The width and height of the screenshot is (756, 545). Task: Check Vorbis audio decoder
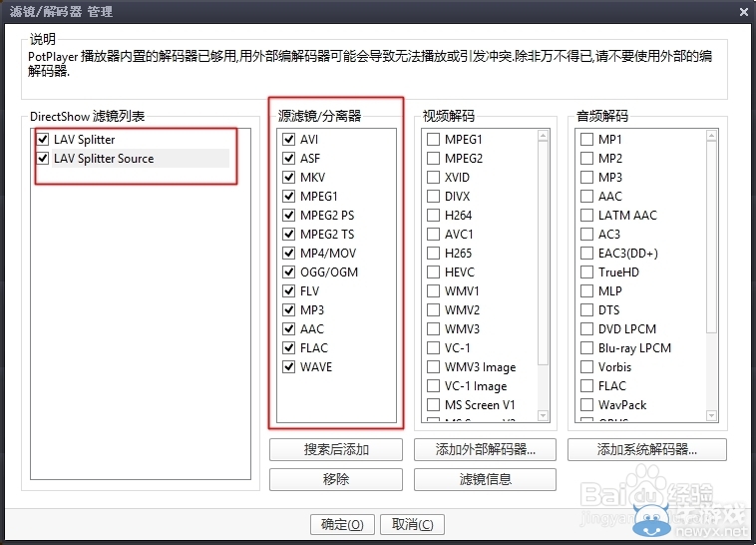586,367
